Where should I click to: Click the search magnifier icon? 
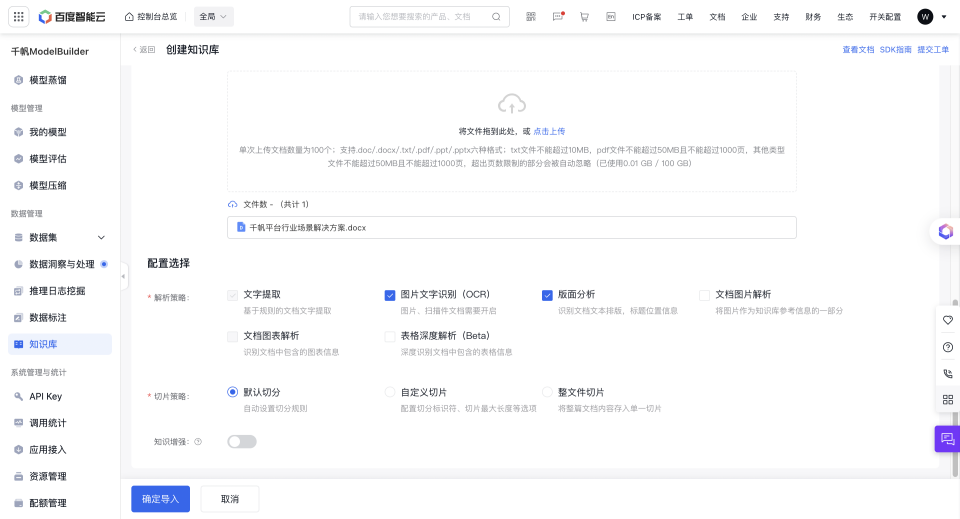pos(497,17)
